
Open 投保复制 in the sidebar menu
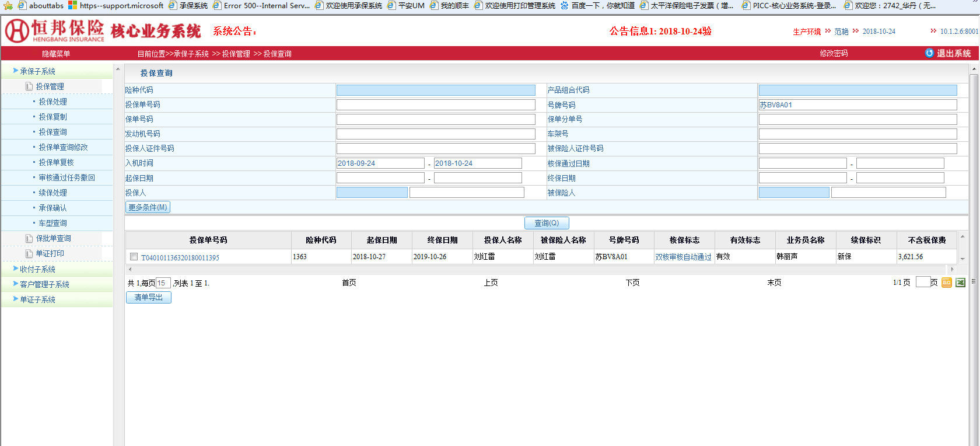click(x=52, y=117)
